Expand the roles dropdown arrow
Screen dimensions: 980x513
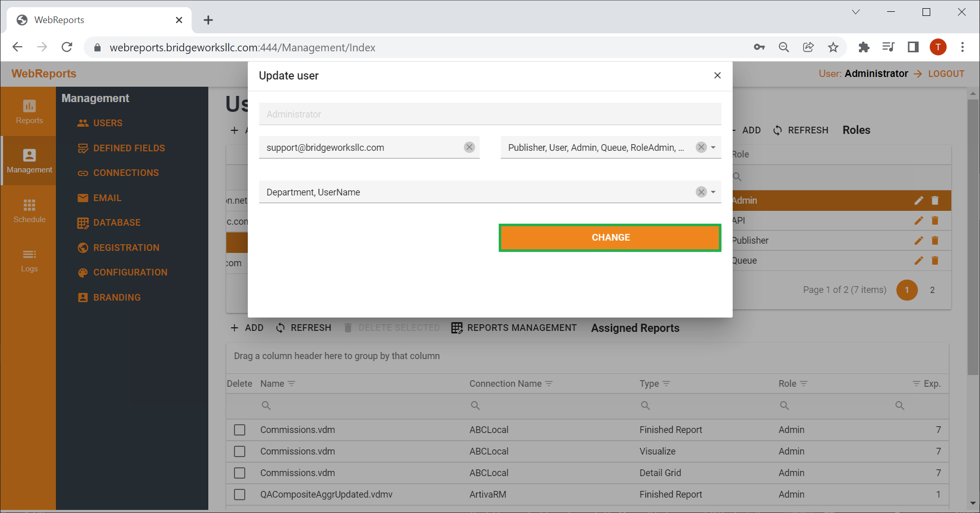[713, 147]
